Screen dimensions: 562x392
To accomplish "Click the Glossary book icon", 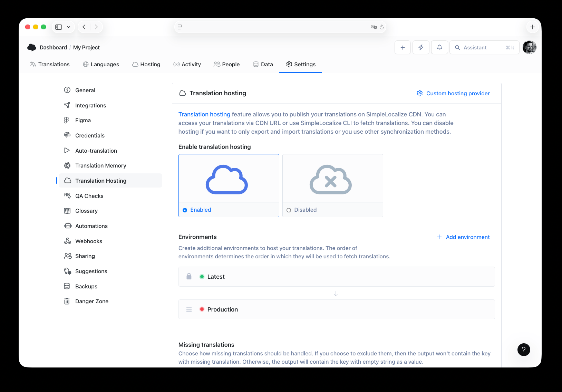I will [67, 211].
